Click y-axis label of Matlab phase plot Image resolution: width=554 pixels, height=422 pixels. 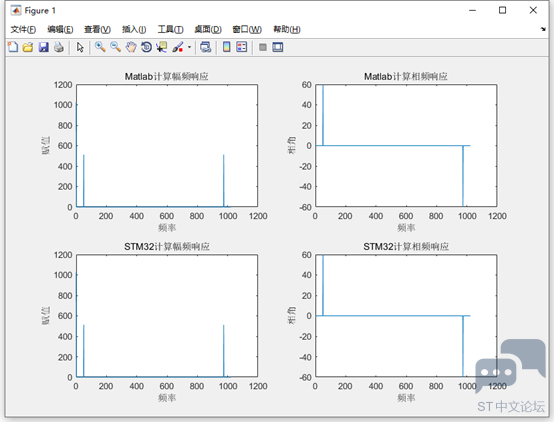[292, 145]
